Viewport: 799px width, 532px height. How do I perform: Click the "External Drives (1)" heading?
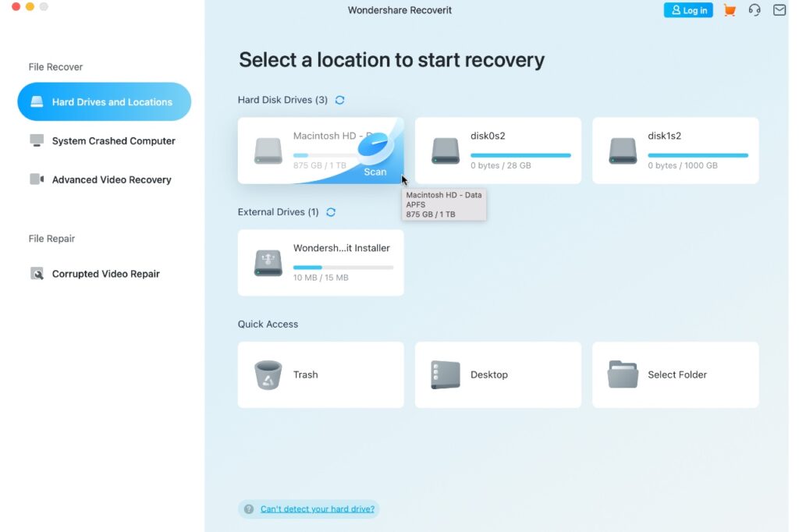[x=278, y=212]
